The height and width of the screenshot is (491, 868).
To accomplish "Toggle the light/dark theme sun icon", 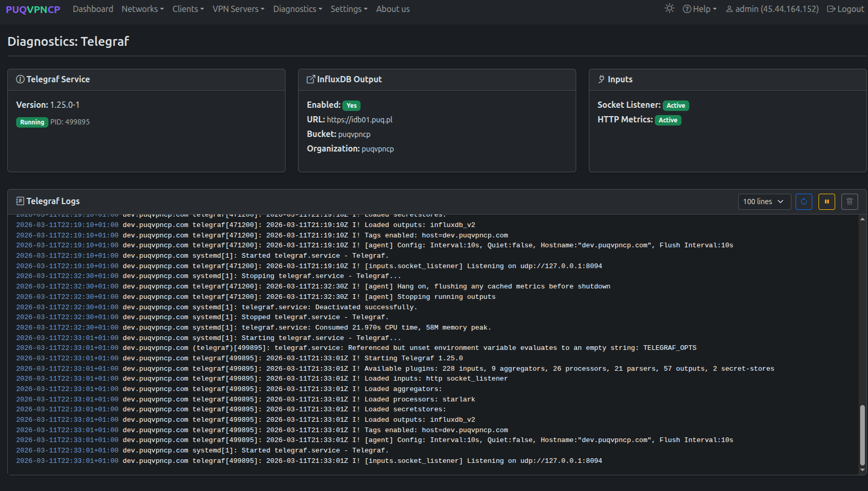I will pyautogui.click(x=669, y=8).
